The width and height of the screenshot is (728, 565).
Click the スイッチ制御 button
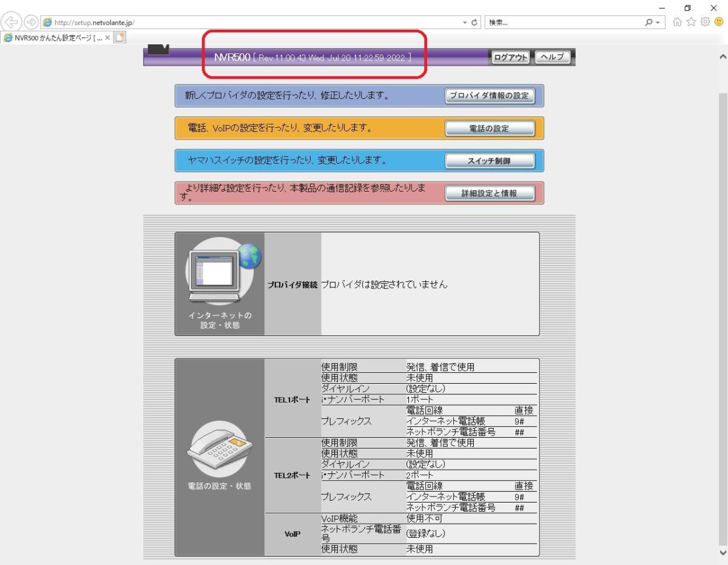tap(490, 161)
